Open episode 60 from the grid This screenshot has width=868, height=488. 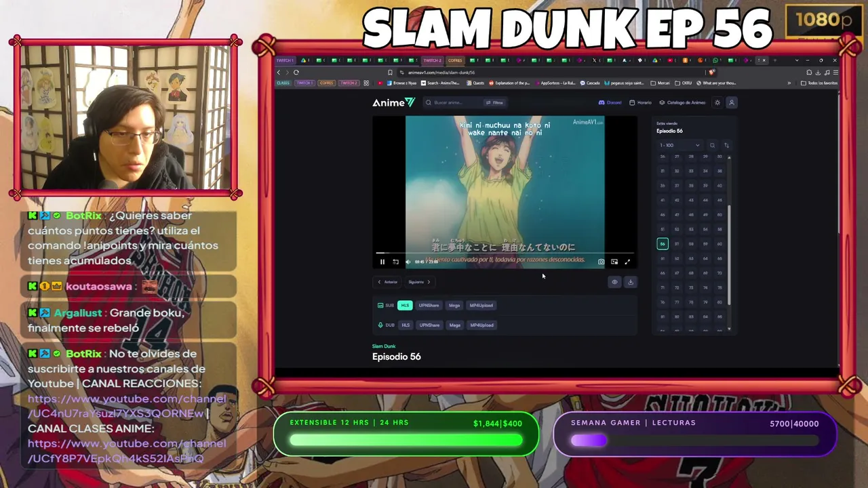pos(719,244)
